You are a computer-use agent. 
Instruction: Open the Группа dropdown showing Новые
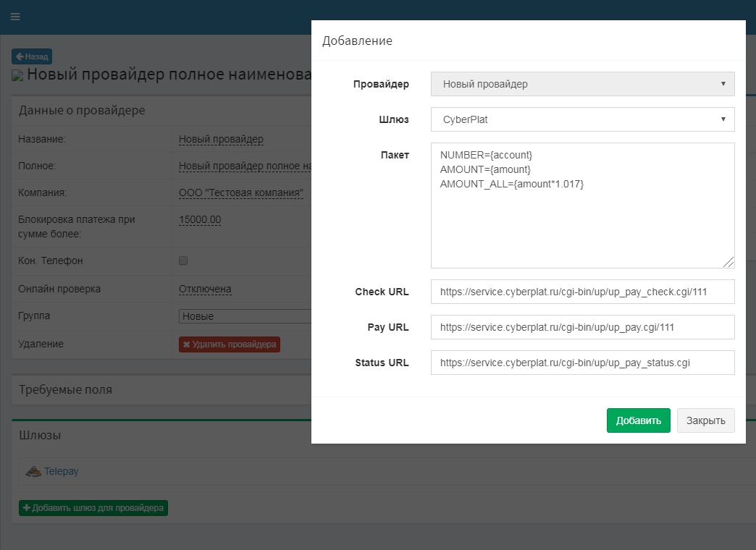point(245,316)
